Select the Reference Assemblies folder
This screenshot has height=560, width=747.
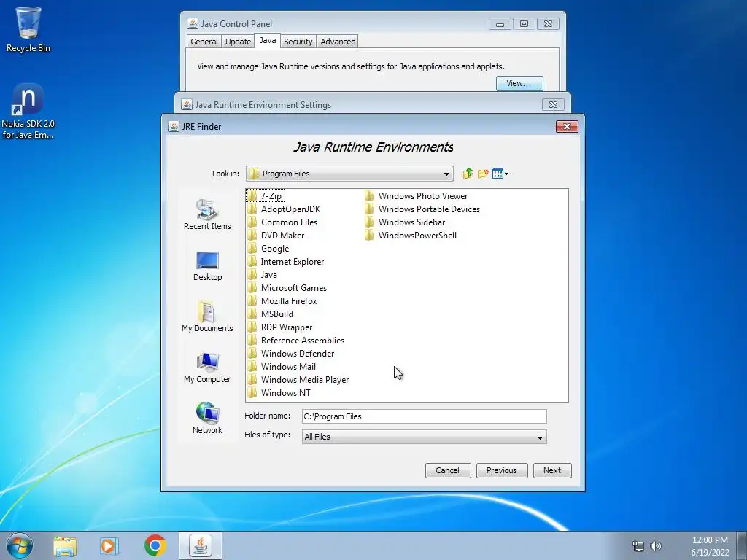click(x=295, y=340)
